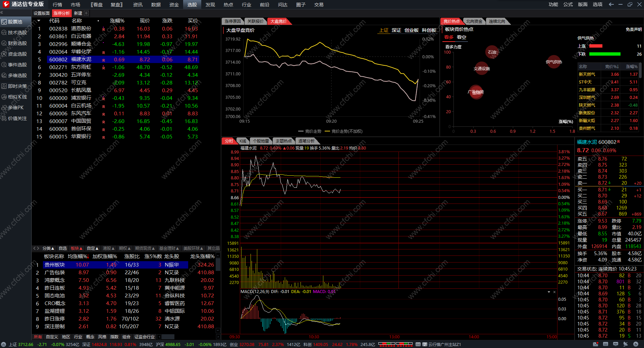Sort hotspot table by 竞价% column

pos(612,67)
